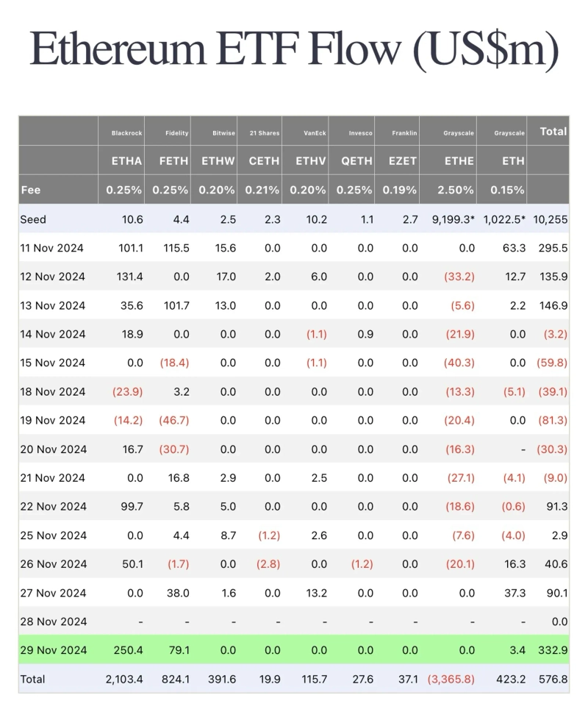Select the Total column header at top right
This screenshot has width=588, height=712.
point(553,131)
